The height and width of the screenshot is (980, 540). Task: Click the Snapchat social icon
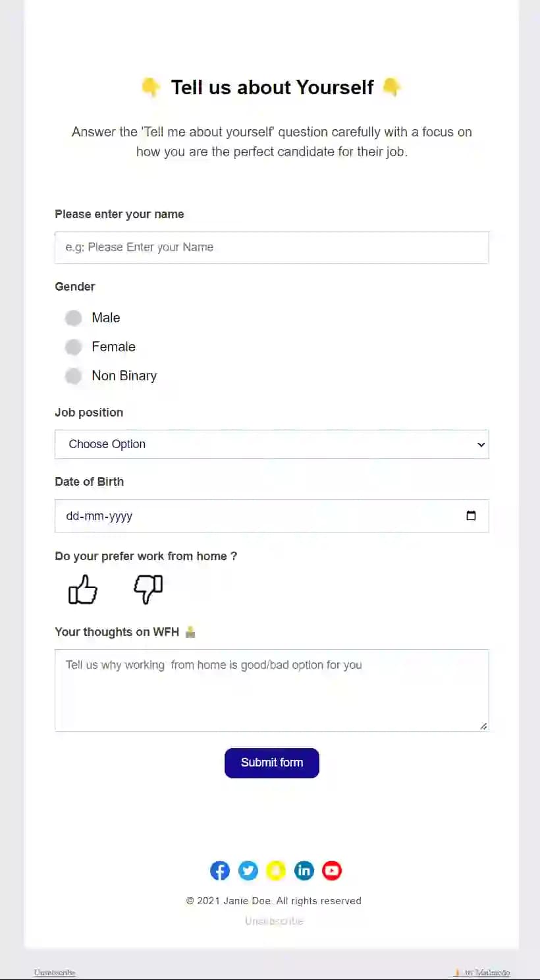(x=276, y=870)
